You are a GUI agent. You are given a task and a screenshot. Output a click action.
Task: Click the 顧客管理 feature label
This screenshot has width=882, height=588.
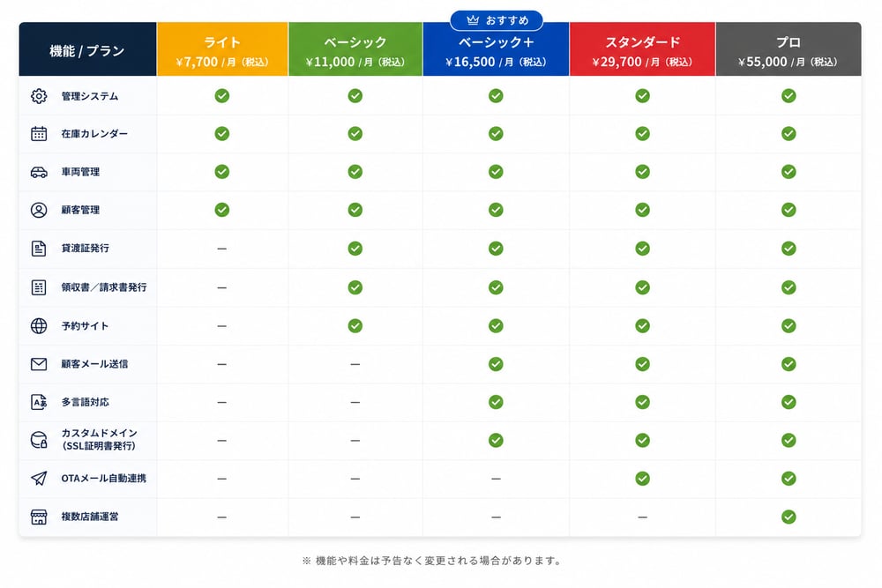(x=80, y=210)
